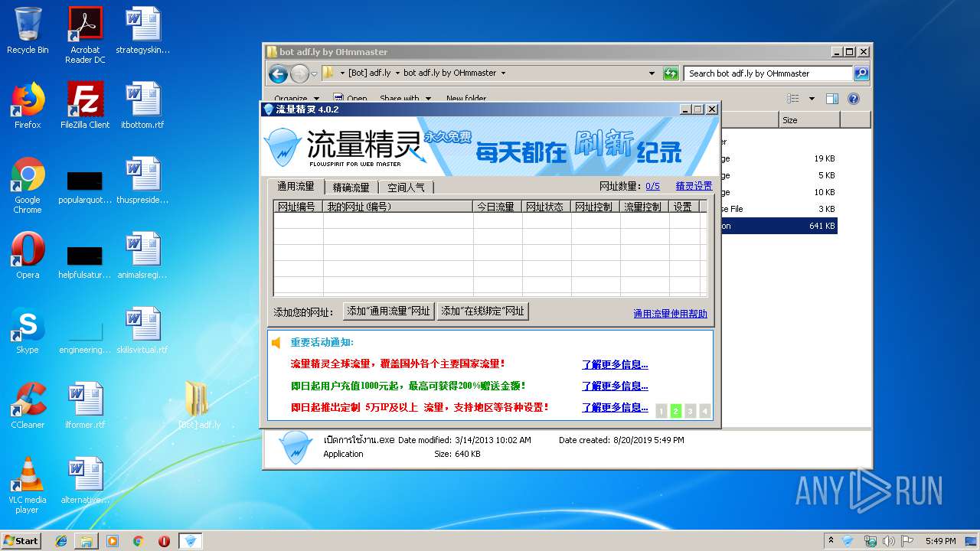Expand Explorer view options dropdown arrow
Screen dimensions: 980x551
tap(812, 99)
